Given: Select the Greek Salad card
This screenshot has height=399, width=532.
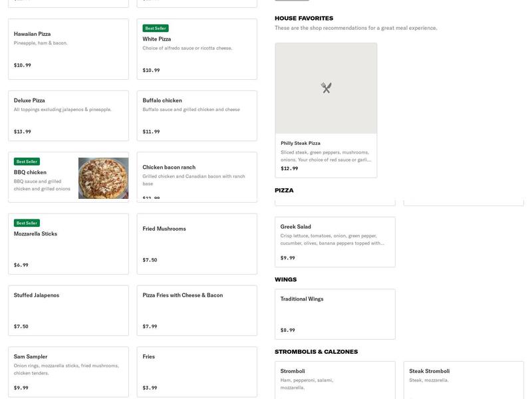Looking at the screenshot, I should 335,242.
